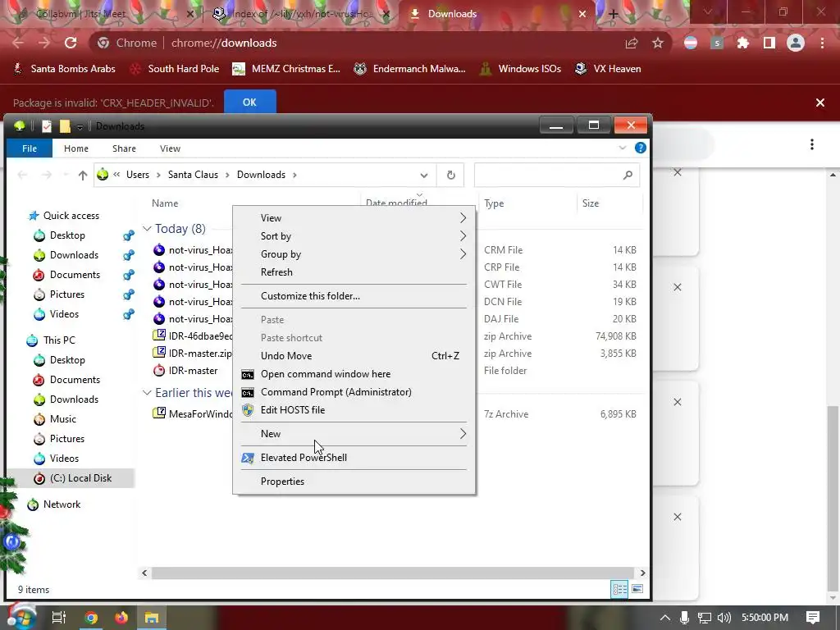Open South Hard Pole bookmark
Viewport: 840px width, 630px height.
[175, 69]
